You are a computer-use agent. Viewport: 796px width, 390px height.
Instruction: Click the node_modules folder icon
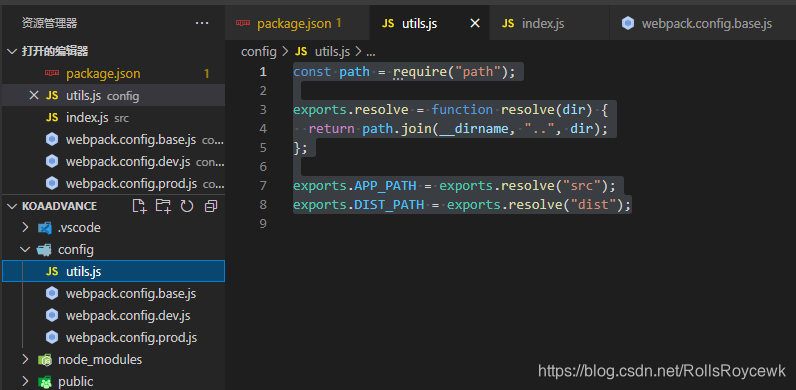pyautogui.click(x=45, y=360)
